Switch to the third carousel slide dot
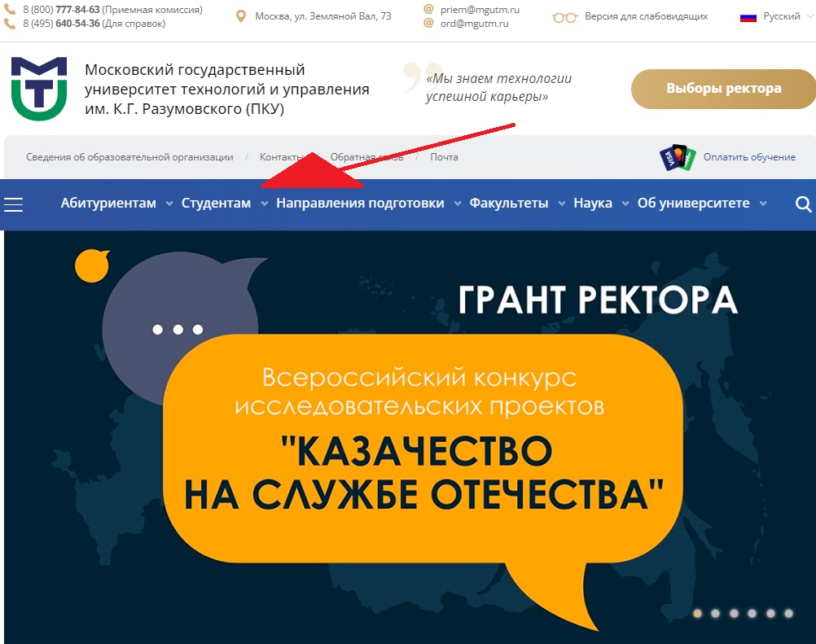The width and height of the screenshot is (816, 644). (x=734, y=613)
